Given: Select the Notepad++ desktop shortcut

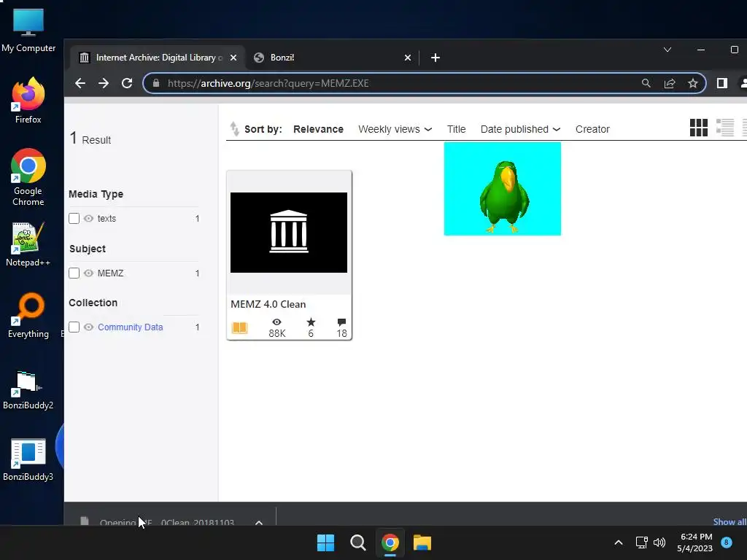Looking at the screenshot, I should (x=28, y=244).
